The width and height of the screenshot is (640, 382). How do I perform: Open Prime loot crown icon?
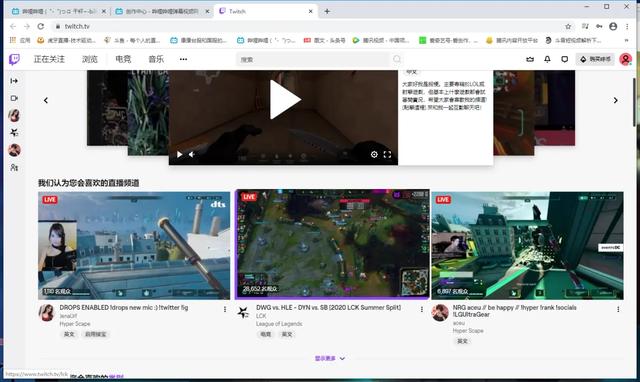(530, 60)
